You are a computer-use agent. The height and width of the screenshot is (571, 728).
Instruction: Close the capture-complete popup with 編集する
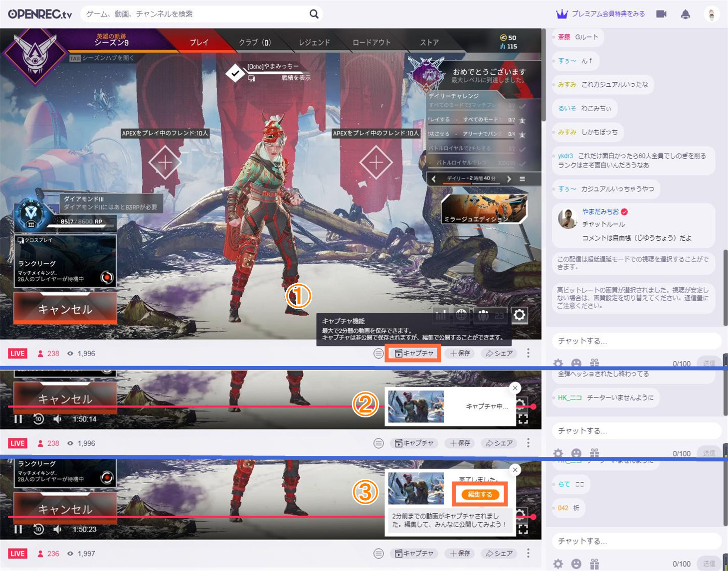pyautogui.click(x=515, y=469)
